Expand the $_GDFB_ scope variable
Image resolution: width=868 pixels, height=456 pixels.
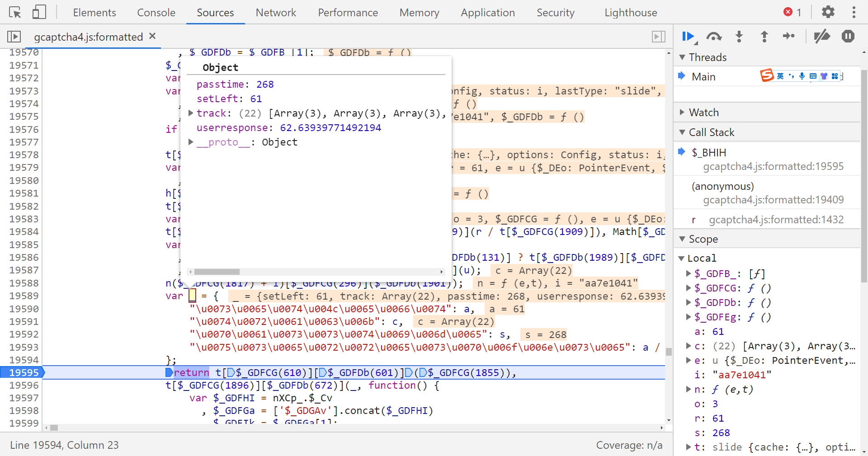(689, 273)
